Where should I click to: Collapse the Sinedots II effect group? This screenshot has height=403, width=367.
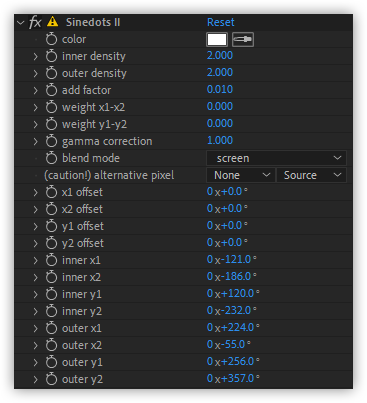point(21,23)
